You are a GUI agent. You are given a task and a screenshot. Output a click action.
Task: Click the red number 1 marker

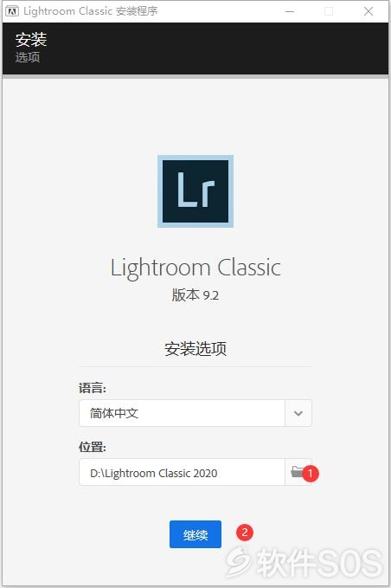[310, 474]
